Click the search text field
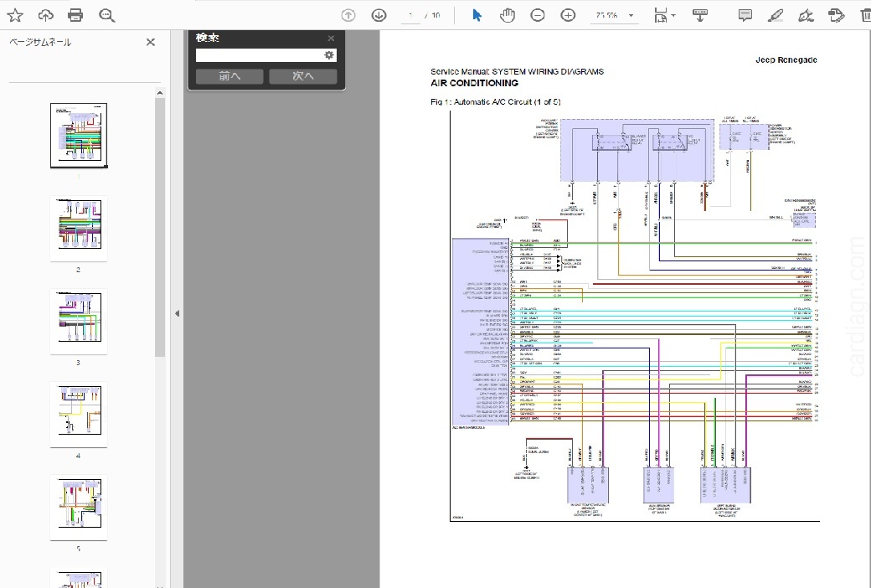The width and height of the screenshot is (871, 588). [259, 55]
